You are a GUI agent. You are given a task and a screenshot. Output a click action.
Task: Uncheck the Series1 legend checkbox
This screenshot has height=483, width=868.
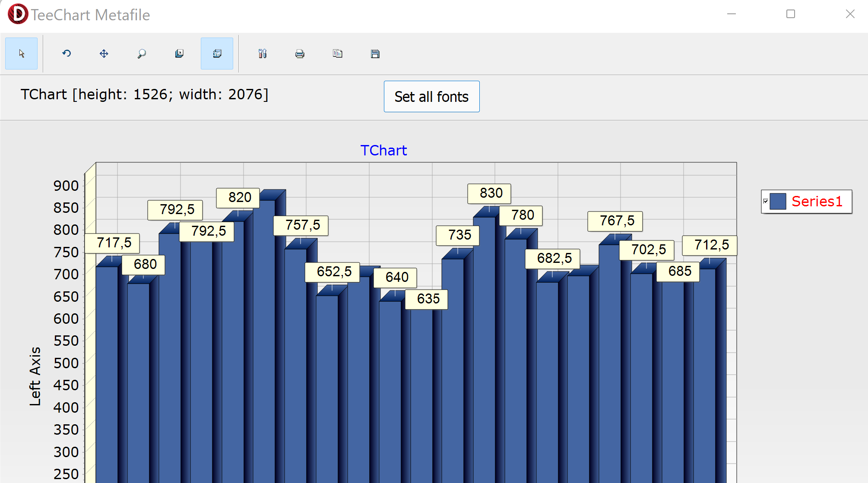(x=766, y=201)
